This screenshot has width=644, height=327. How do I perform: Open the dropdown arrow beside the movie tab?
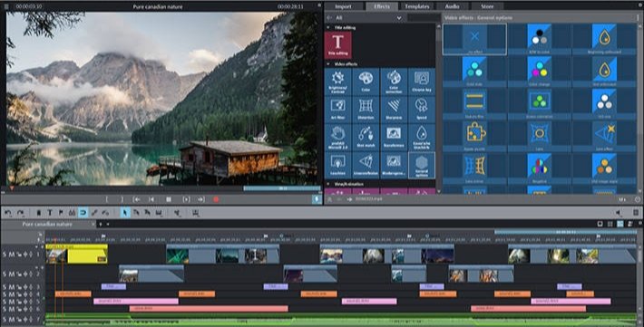click(108, 225)
